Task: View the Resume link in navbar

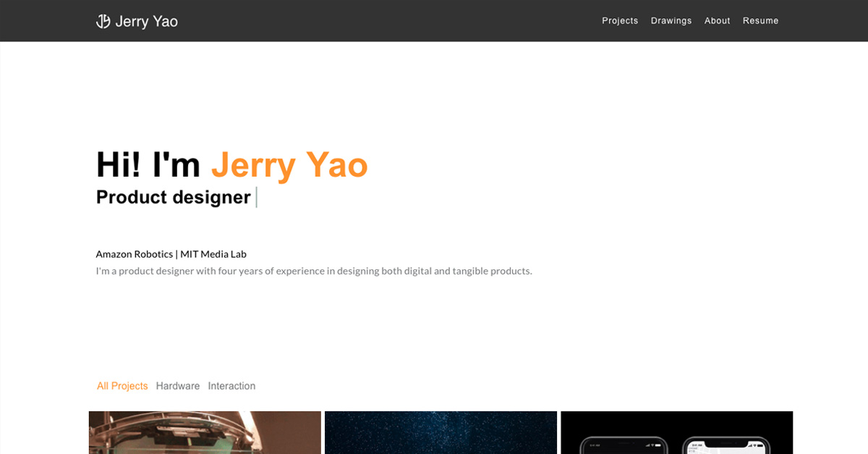Action: click(761, 21)
